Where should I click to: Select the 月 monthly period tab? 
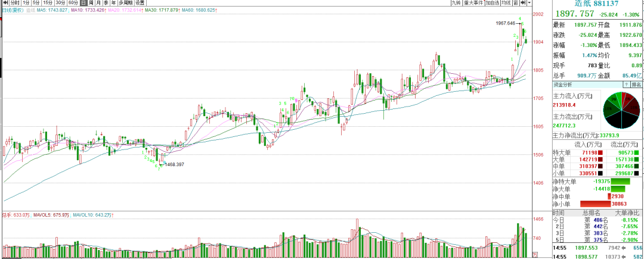(99, 3)
